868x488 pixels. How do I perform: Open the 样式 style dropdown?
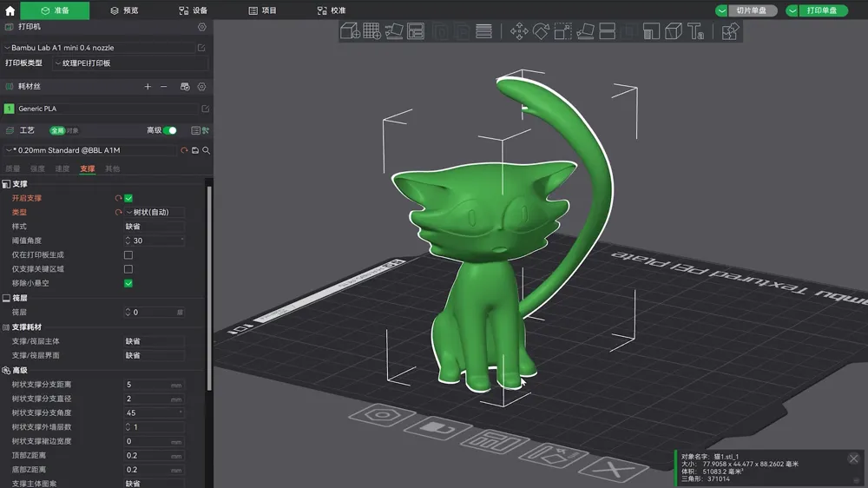click(x=155, y=227)
